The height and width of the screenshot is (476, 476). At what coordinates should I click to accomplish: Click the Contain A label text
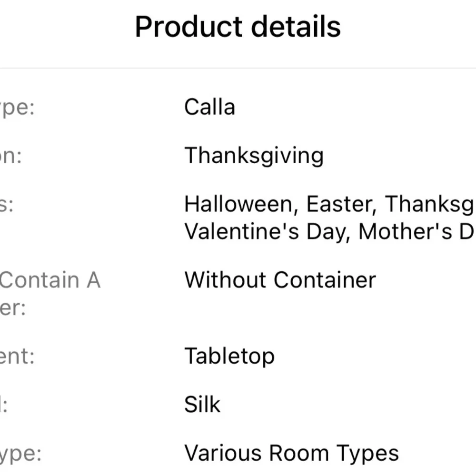pos(50,280)
